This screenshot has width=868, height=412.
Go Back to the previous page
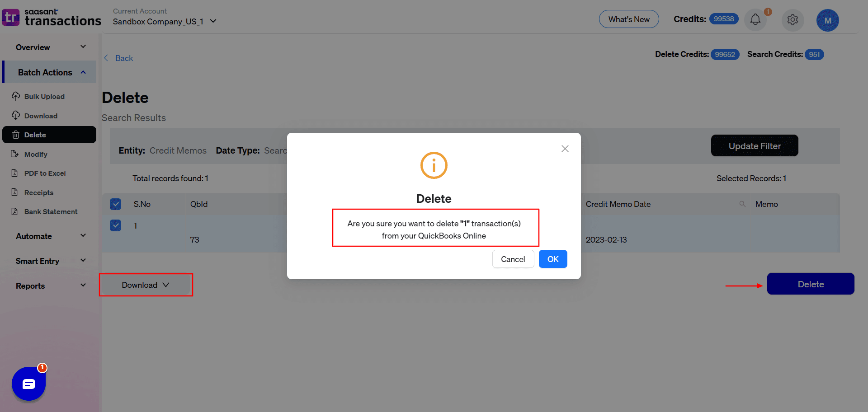click(x=124, y=58)
